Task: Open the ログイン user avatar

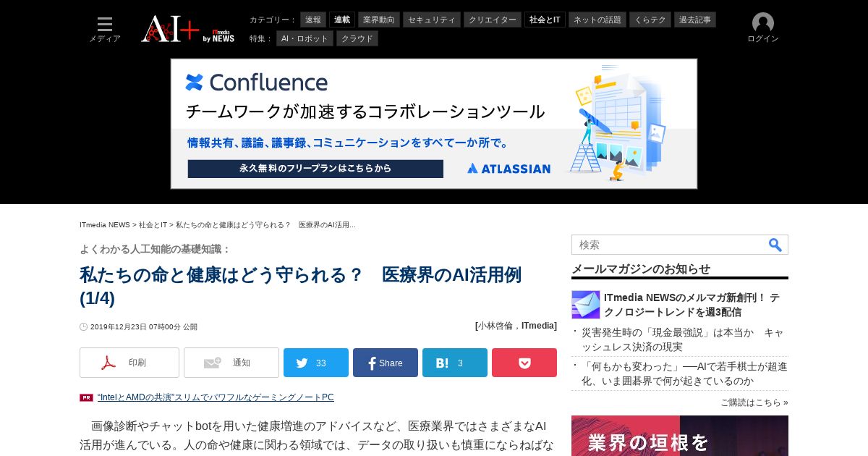Action: [763, 28]
